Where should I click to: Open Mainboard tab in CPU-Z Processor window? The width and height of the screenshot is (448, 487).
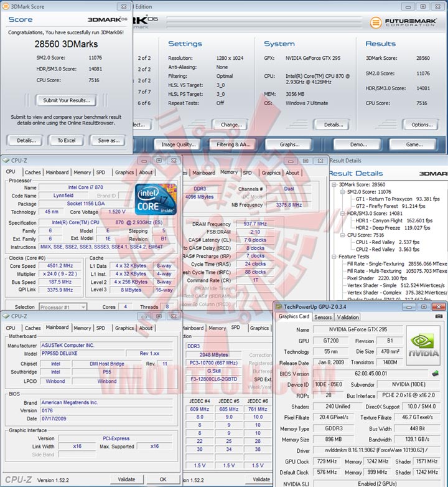57,173
